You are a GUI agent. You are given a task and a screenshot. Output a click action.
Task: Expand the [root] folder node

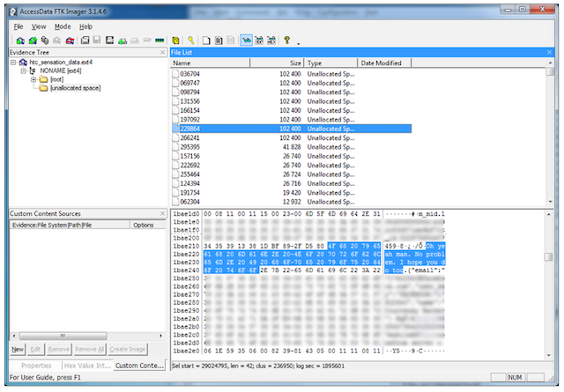point(33,79)
